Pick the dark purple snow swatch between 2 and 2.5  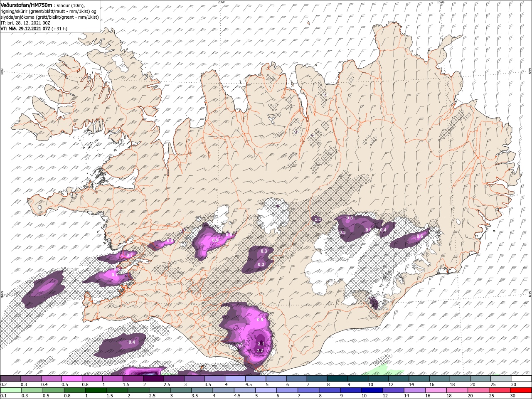(x=153, y=379)
